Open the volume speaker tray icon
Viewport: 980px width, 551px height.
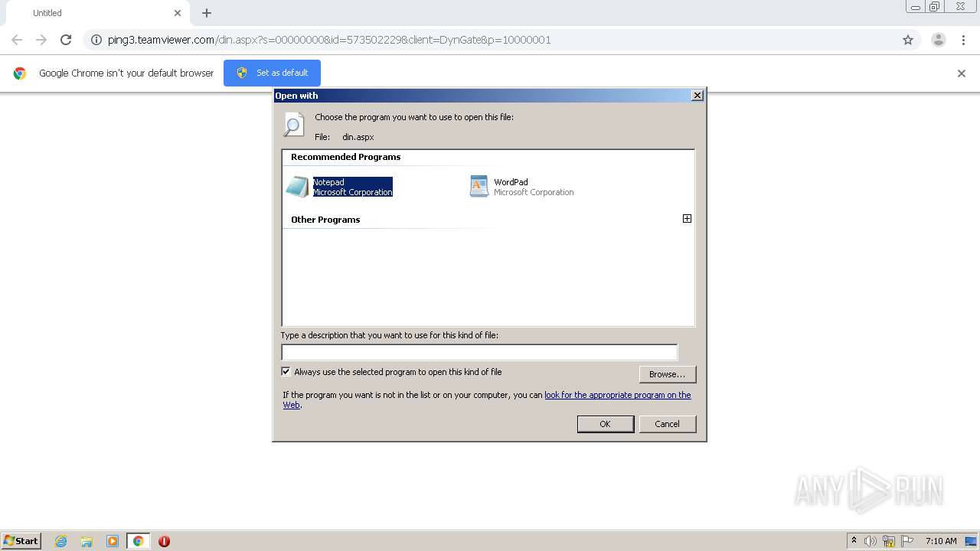pos(871,541)
